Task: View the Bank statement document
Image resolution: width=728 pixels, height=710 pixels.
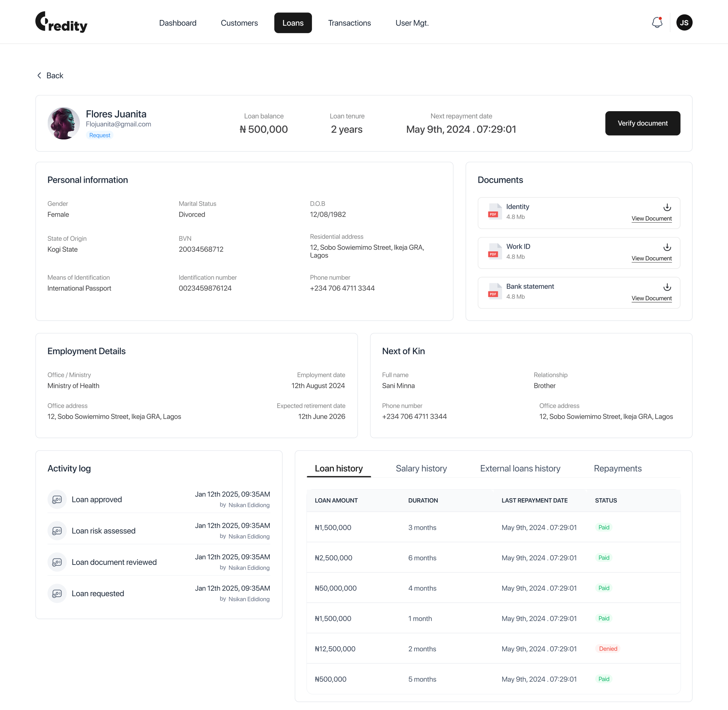Action: (x=651, y=298)
